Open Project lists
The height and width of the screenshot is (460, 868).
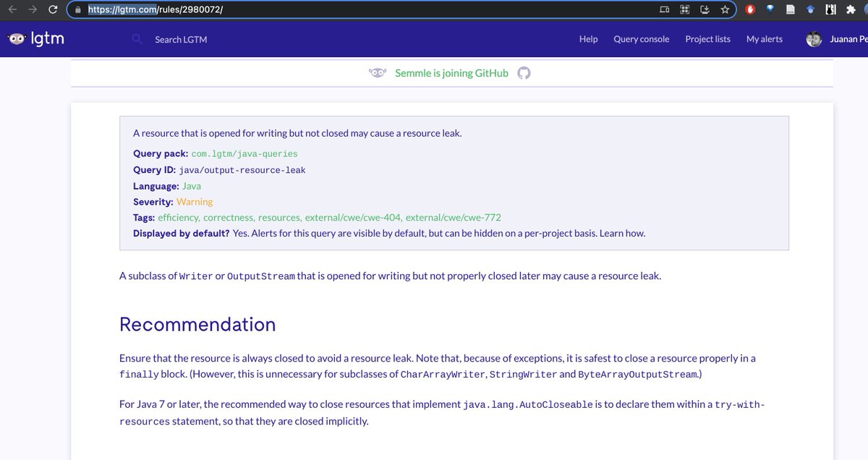click(x=707, y=39)
